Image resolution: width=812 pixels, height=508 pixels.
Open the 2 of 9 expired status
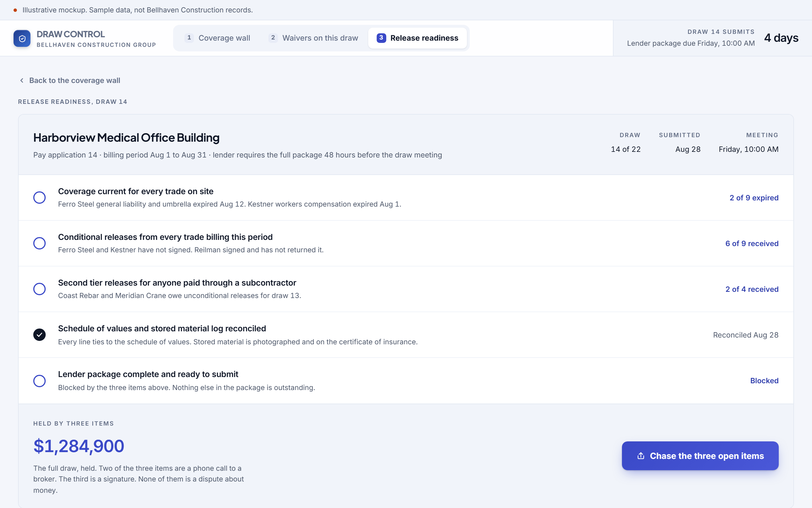pyautogui.click(x=754, y=198)
